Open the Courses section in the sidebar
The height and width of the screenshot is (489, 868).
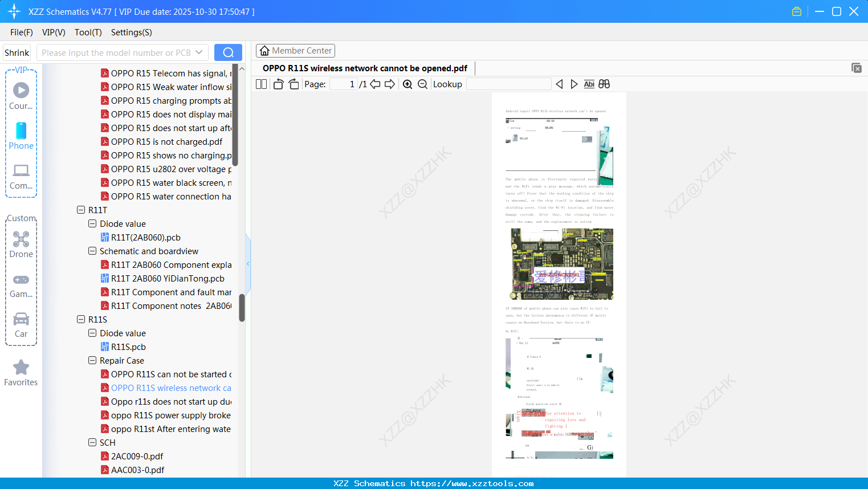tap(21, 96)
